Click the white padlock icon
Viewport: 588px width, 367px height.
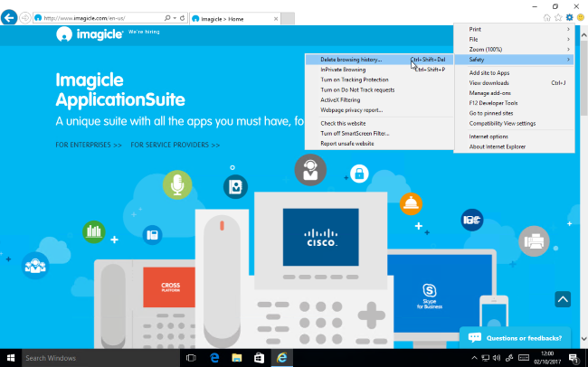(x=359, y=174)
